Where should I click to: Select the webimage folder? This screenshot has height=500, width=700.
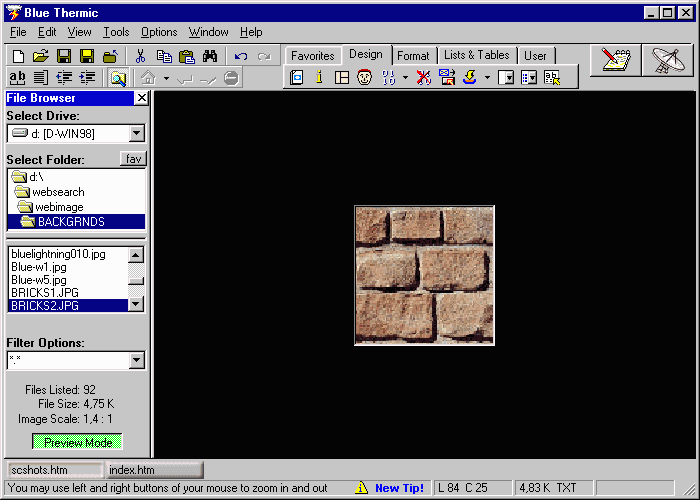click(x=76, y=207)
